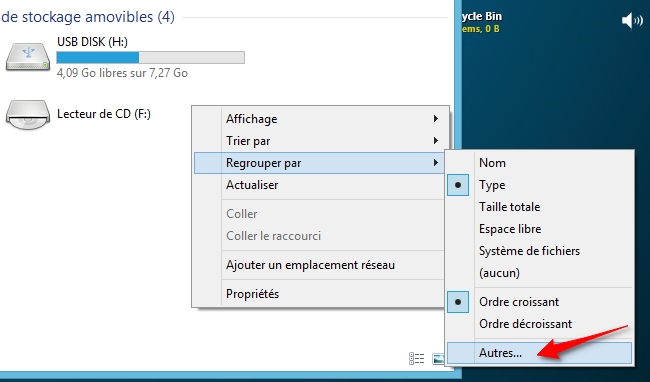Select Ordre croissant
Viewport: 650px width, 382px height.
click(539, 302)
